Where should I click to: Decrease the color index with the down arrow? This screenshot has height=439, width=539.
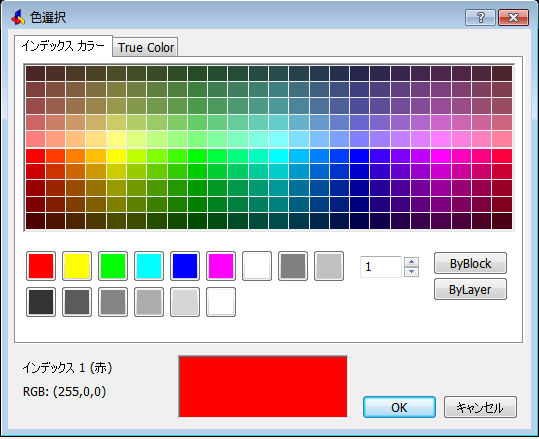pyautogui.click(x=411, y=272)
